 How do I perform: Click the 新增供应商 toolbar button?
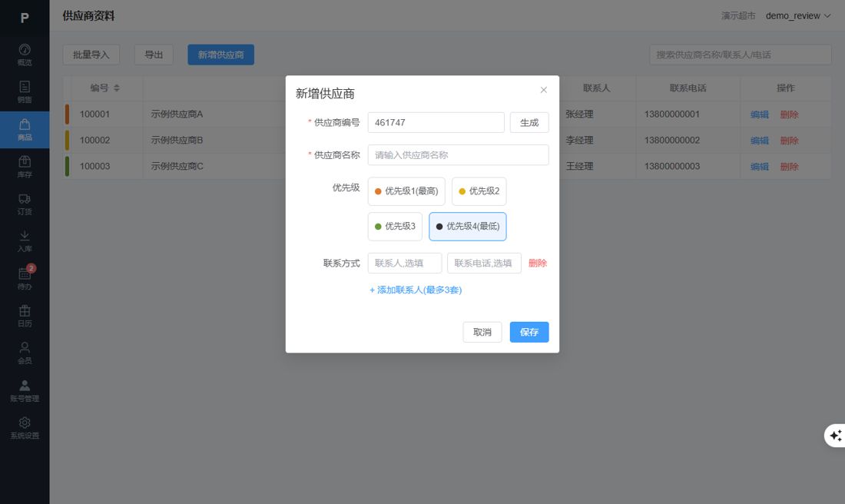tap(221, 55)
